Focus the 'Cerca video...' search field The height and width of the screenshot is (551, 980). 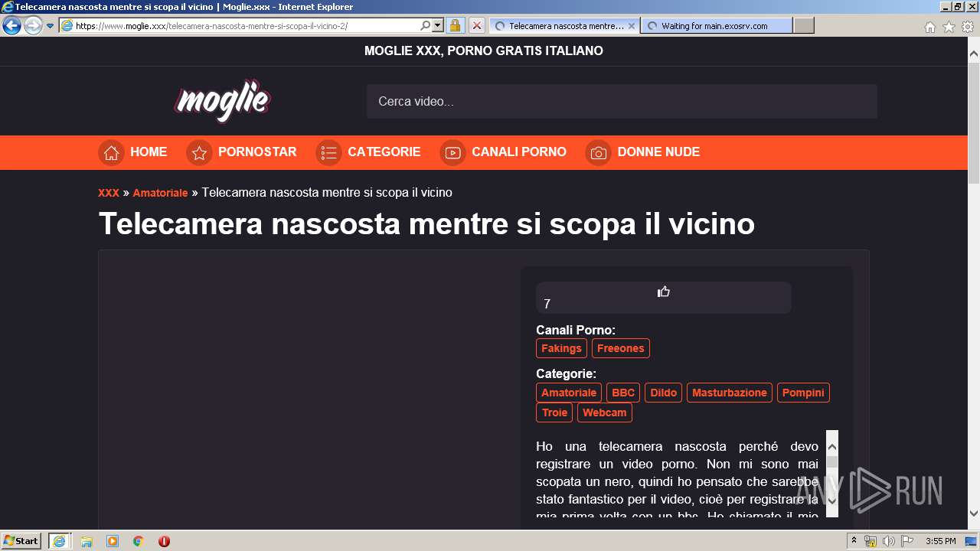(622, 101)
